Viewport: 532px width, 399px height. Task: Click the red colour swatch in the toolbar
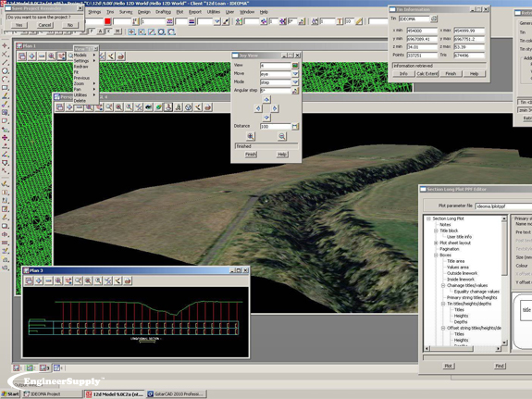[x=107, y=21]
